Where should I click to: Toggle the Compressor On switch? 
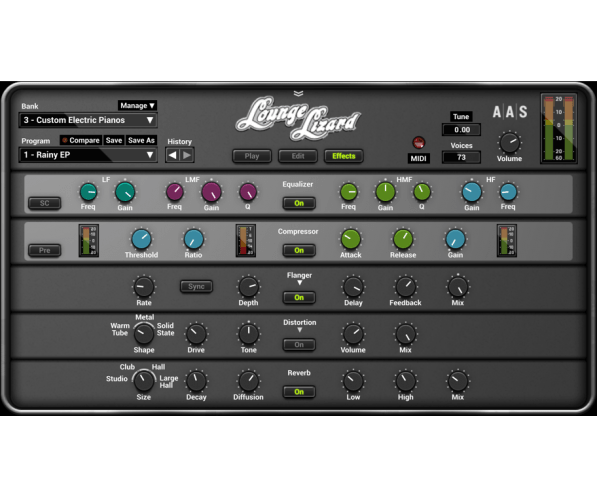(299, 251)
